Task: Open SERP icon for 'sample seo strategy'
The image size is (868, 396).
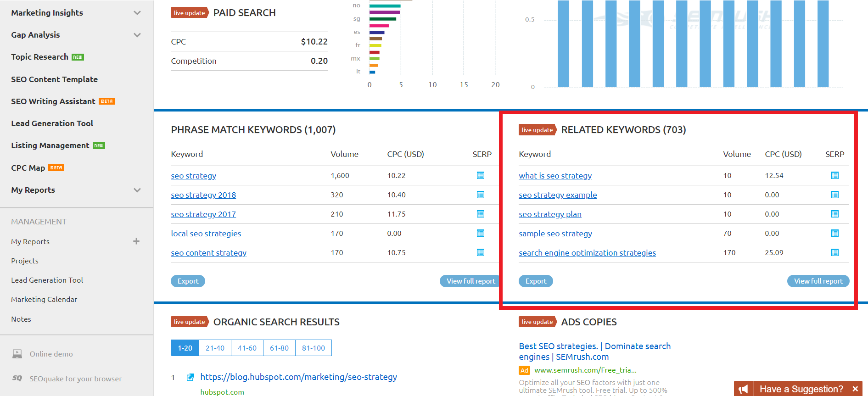Action: click(834, 233)
